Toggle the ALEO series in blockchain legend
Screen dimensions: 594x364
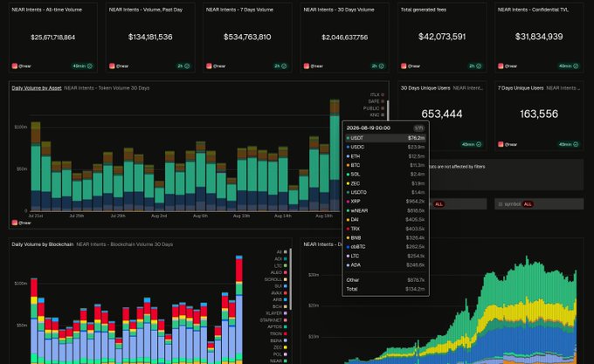279,272
